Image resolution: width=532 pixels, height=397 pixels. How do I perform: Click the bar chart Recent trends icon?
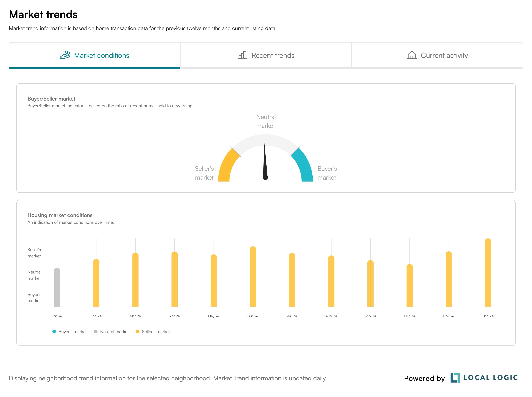click(242, 55)
